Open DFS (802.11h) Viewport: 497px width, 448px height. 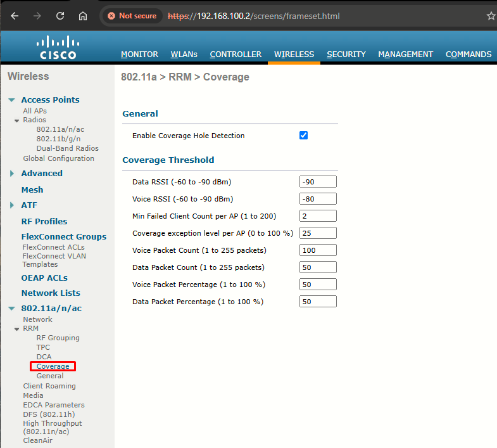click(x=49, y=414)
